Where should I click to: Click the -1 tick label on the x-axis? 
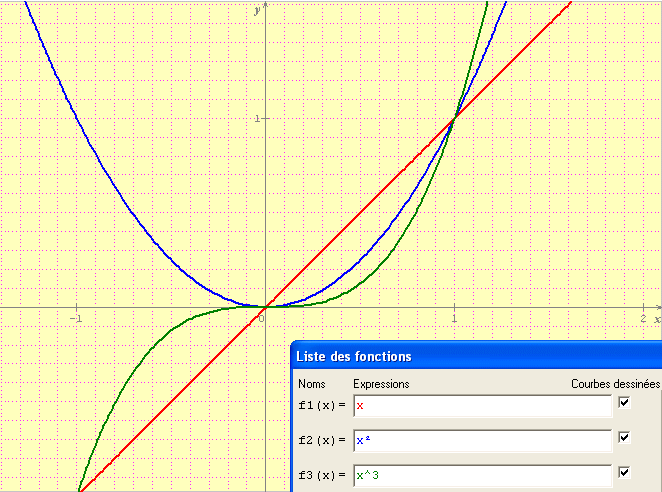tap(76, 318)
